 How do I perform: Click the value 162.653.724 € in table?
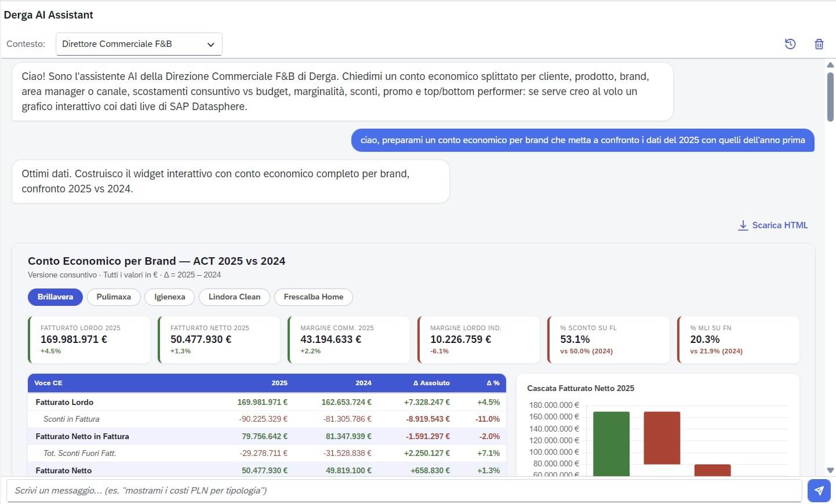pyautogui.click(x=347, y=402)
